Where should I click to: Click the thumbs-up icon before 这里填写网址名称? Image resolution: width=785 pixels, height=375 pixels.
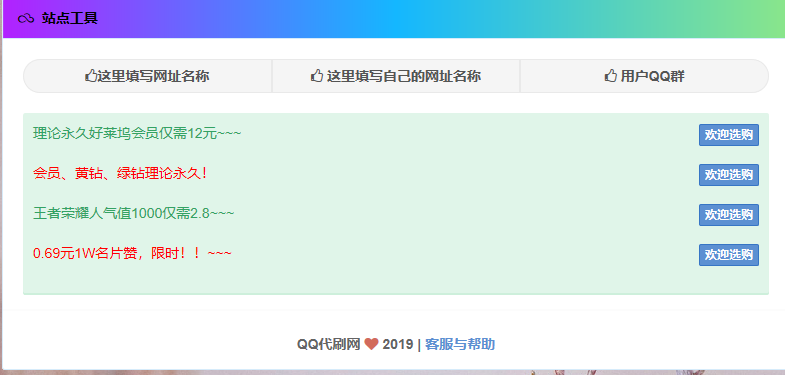pyautogui.click(x=91, y=76)
